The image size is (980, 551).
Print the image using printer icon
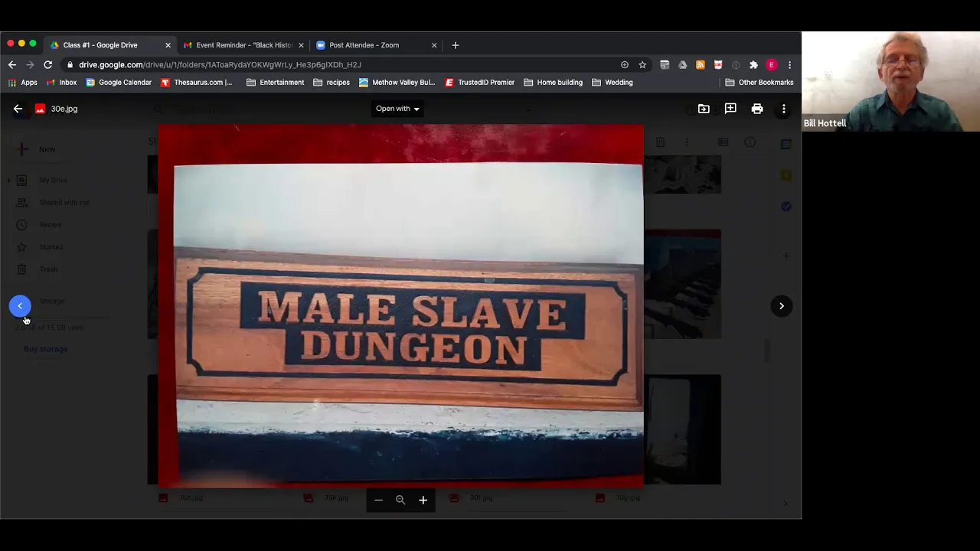(x=757, y=109)
